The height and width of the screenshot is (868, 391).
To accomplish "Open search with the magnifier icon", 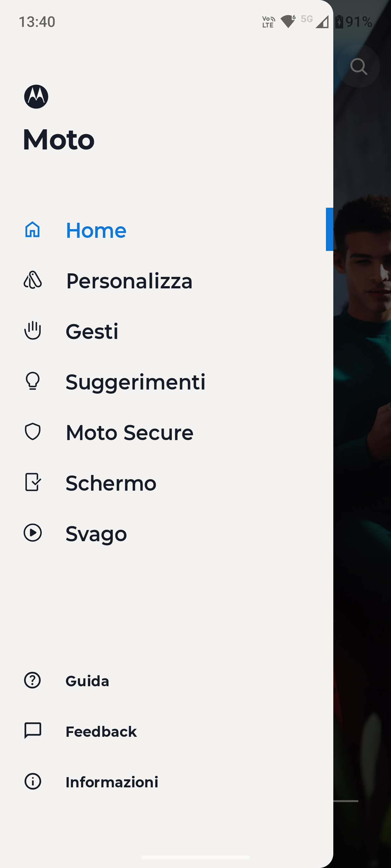I will (359, 66).
